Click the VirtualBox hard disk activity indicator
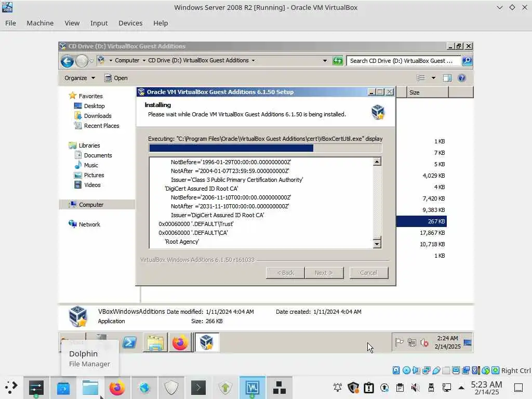 coord(396,370)
